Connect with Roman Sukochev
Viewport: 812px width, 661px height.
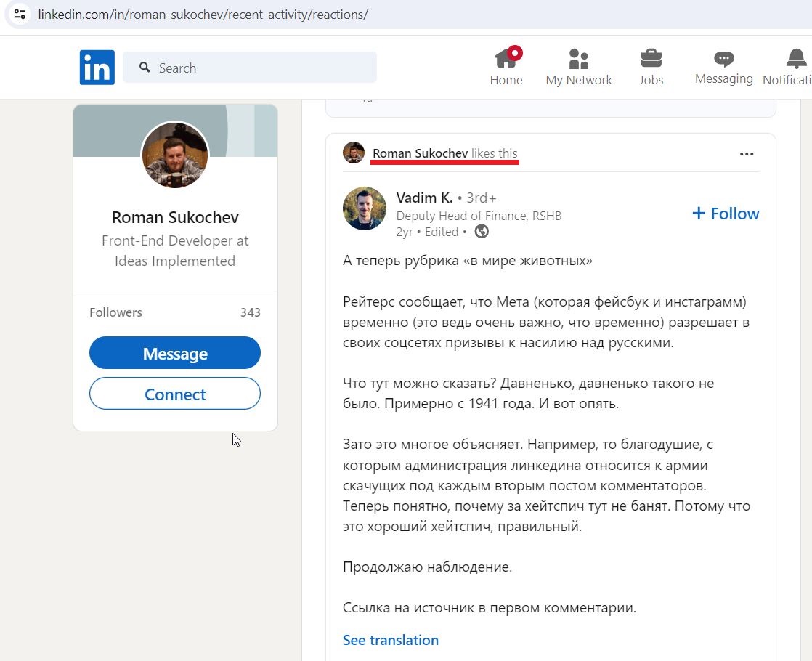pos(175,394)
